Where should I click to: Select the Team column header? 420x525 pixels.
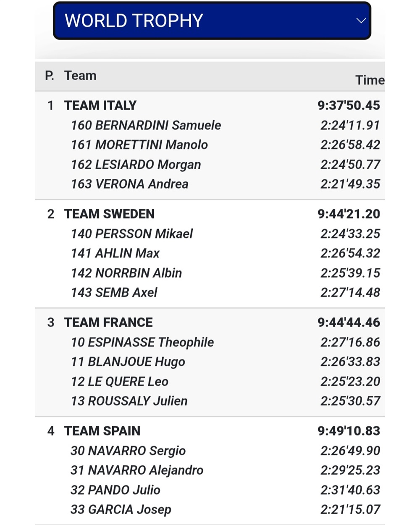(80, 76)
